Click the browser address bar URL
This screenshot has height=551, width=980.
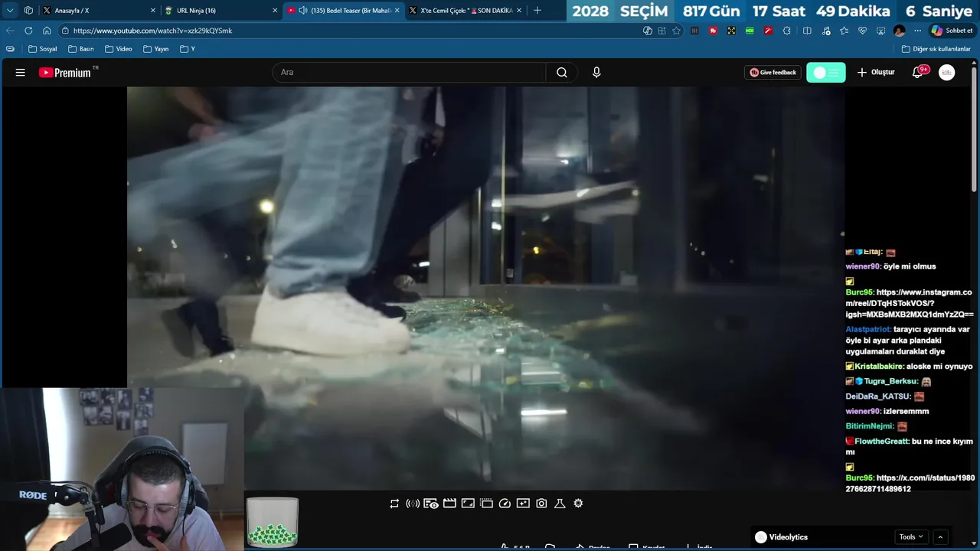(152, 31)
